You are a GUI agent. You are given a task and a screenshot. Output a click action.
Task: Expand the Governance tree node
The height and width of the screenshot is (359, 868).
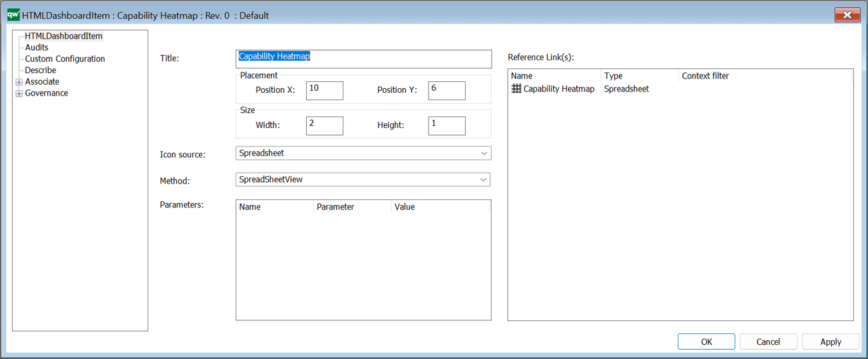[x=19, y=93]
